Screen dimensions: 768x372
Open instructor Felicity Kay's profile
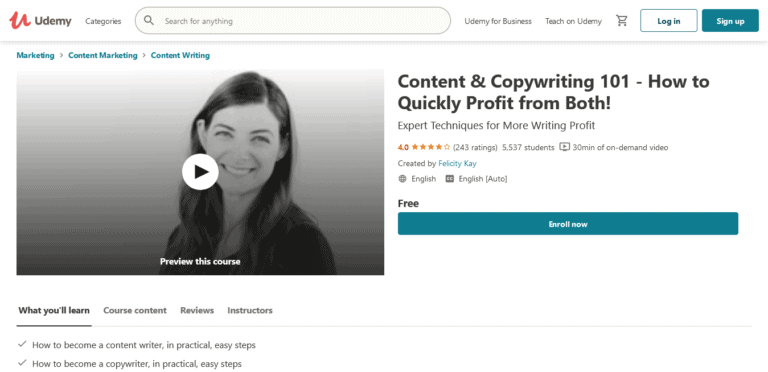click(x=457, y=163)
